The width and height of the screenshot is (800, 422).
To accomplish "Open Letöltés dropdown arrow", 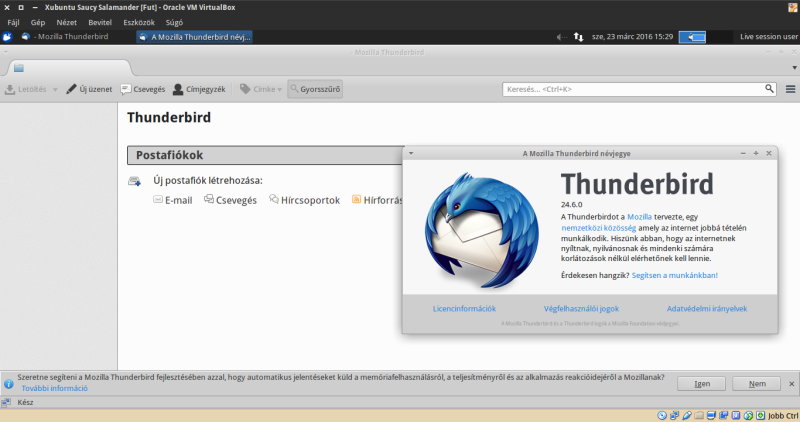I will pyautogui.click(x=55, y=90).
